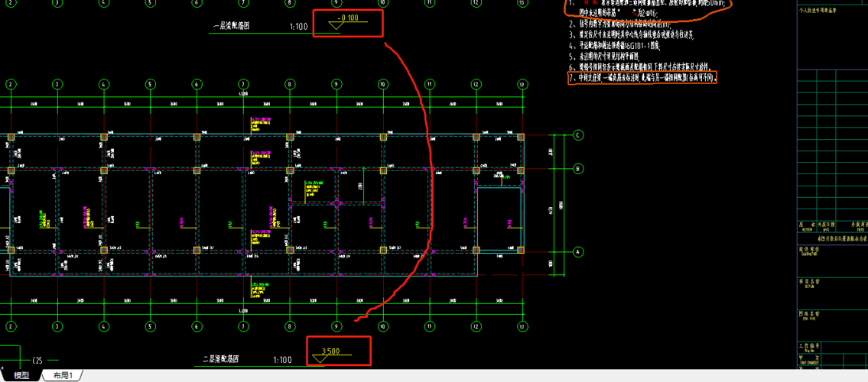Select note 5 in the notes list
Image resolution: width=868 pixels, height=382 pixels.
pos(604,57)
